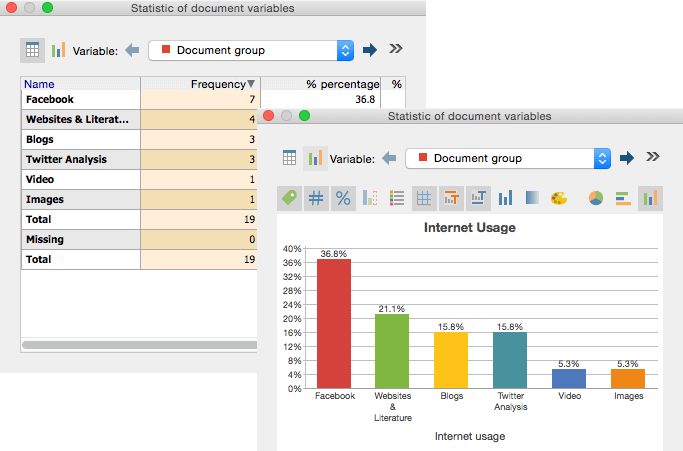Switch to table view in back window

[32, 50]
